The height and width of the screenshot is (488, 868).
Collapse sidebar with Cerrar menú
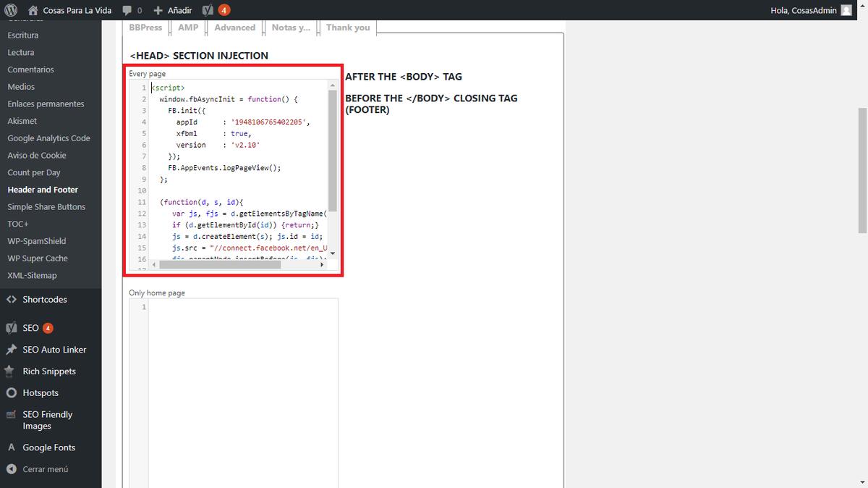38,469
